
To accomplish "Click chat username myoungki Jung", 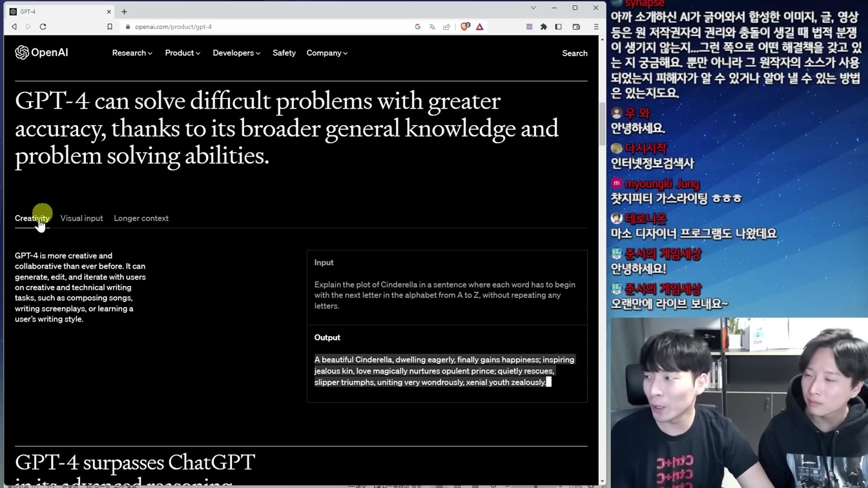I will pyautogui.click(x=662, y=184).
